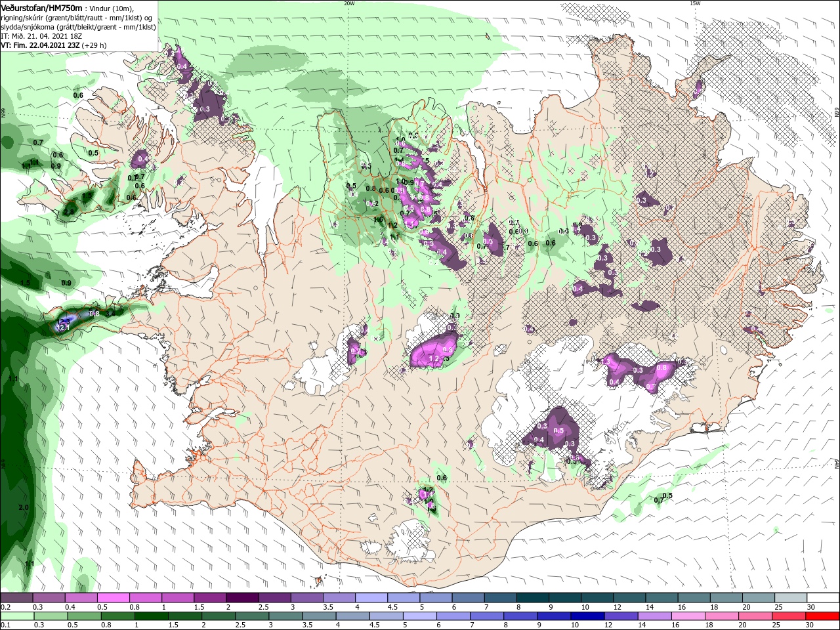Image resolution: width=840 pixels, height=630 pixels.
Task: Click the '1.2' value in the central pink snow area
Action: (433, 359)
